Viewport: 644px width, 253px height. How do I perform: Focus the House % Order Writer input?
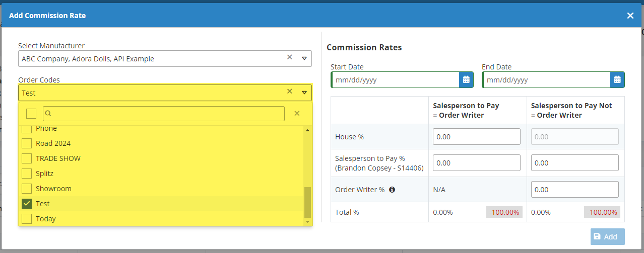coord(476,136)
